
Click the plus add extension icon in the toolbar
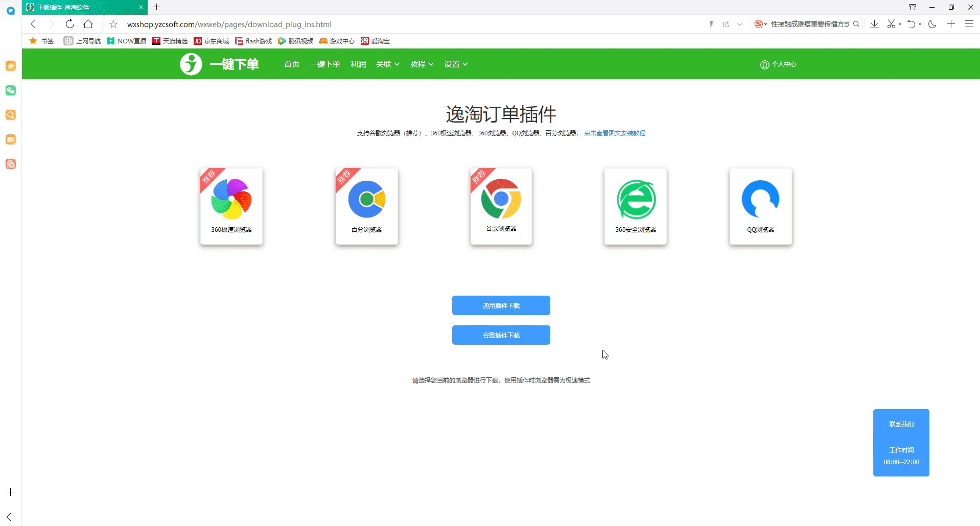point(951,24)
